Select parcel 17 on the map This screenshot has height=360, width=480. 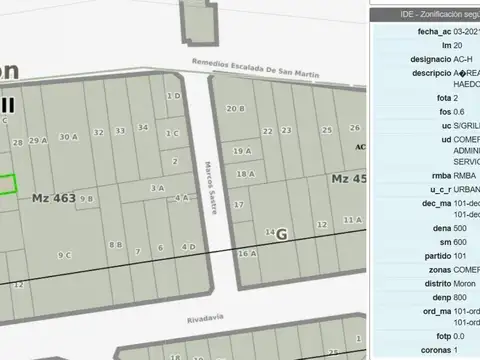(238, 205)
